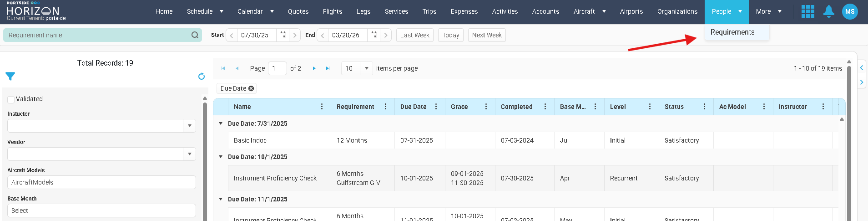Open the apps grid icon
The width and height of the screenshot is (868, 221).
(x=807, y=11)
